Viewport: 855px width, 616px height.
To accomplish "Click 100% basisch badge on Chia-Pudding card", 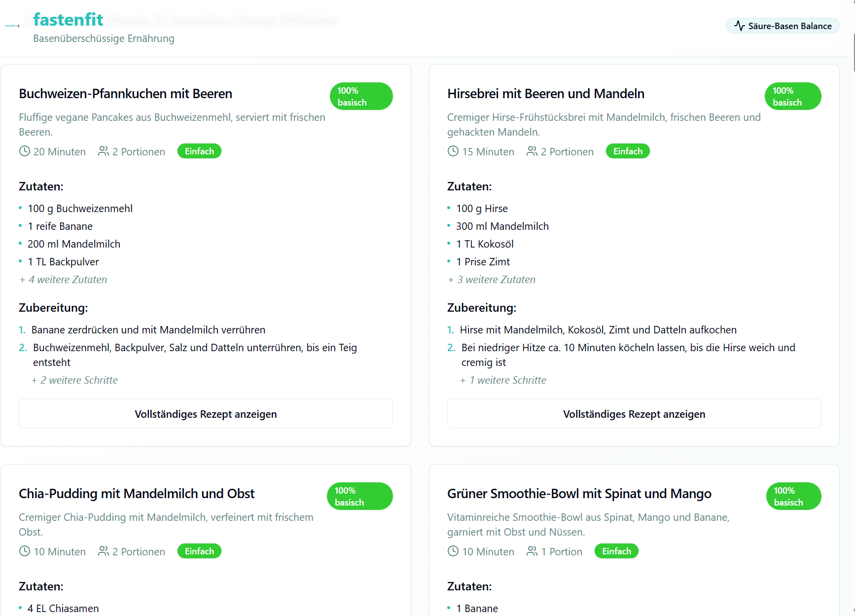I will (360, 496).
